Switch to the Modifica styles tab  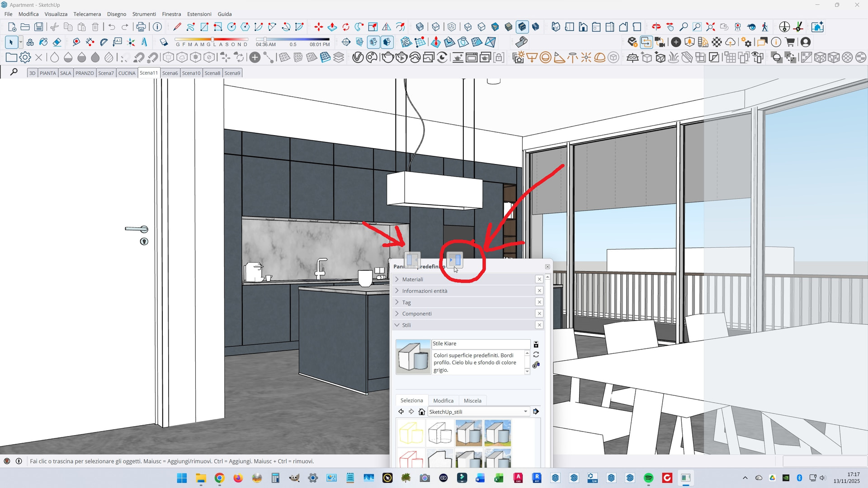click(443, 401)
